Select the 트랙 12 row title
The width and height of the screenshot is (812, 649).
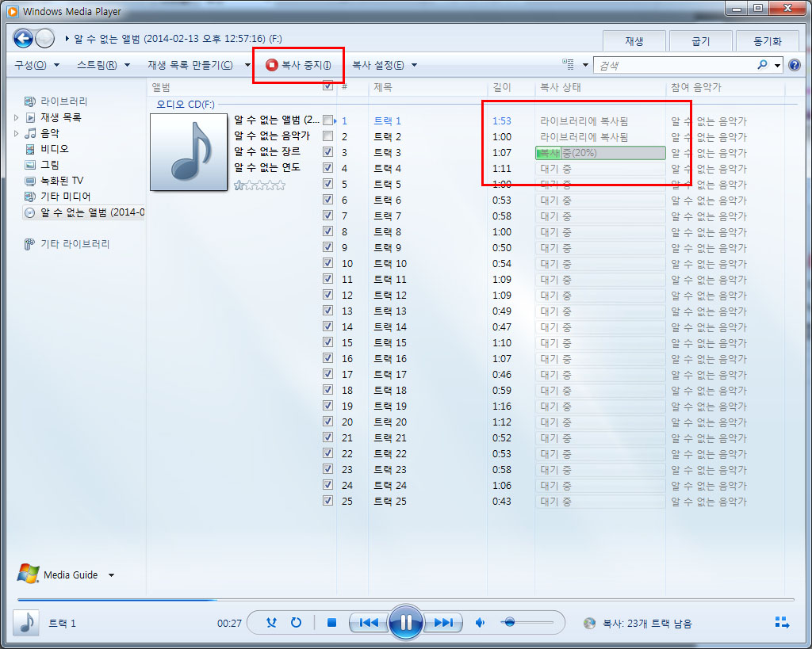[390, 295]
